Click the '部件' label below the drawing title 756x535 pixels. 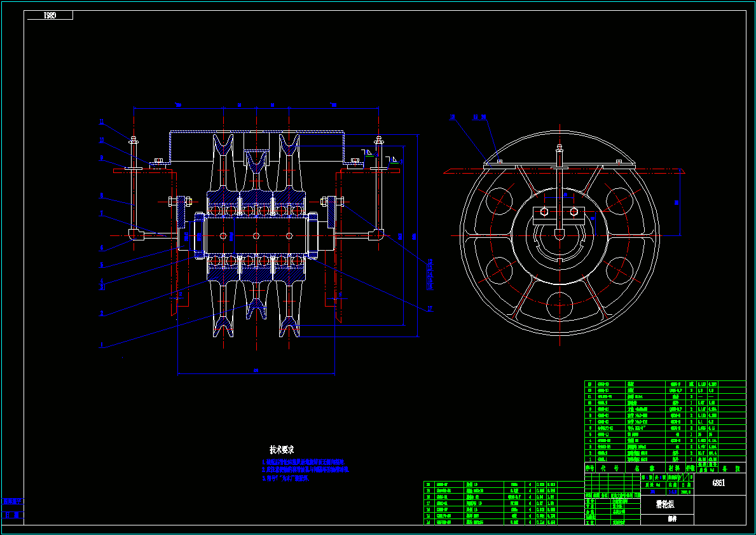tap(671, 520)
